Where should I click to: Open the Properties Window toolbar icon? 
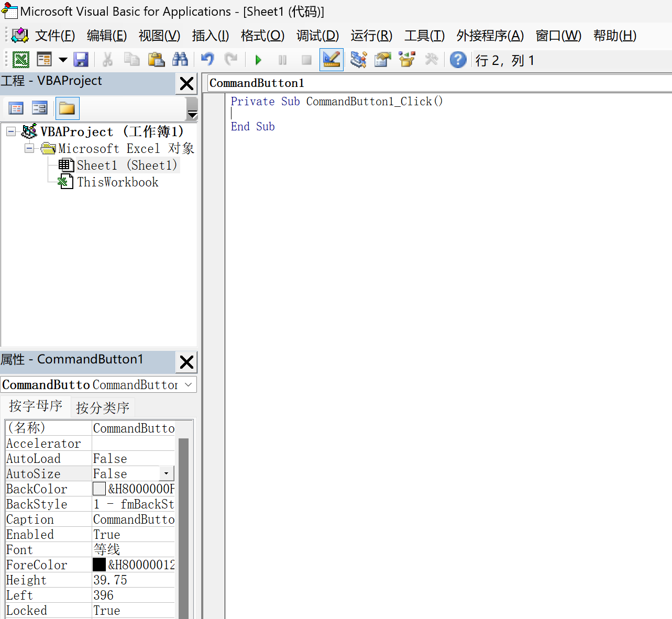383,60
